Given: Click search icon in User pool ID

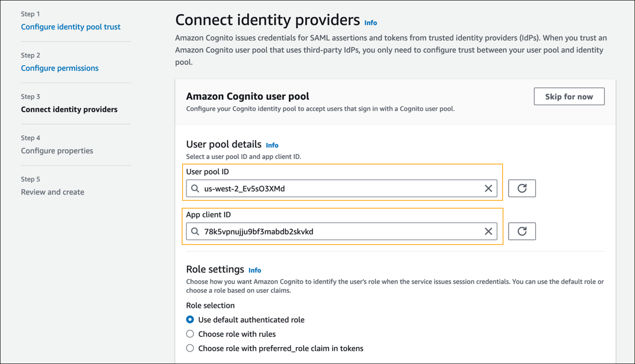Looking at the screenshot, I should click(195, 188).
